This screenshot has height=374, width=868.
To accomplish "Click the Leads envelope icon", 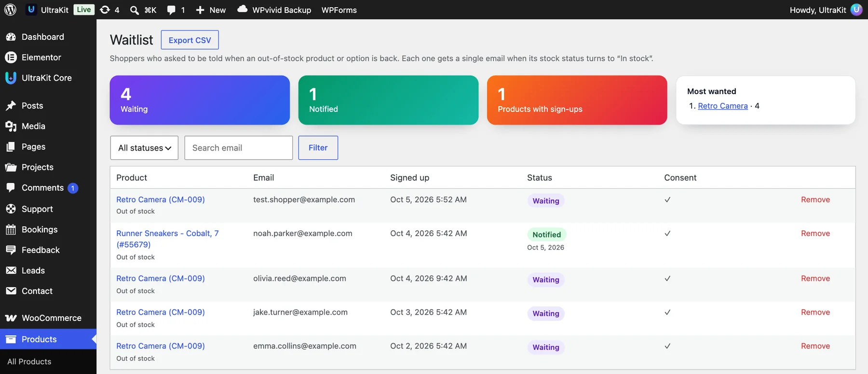I will tap(11, 271).
